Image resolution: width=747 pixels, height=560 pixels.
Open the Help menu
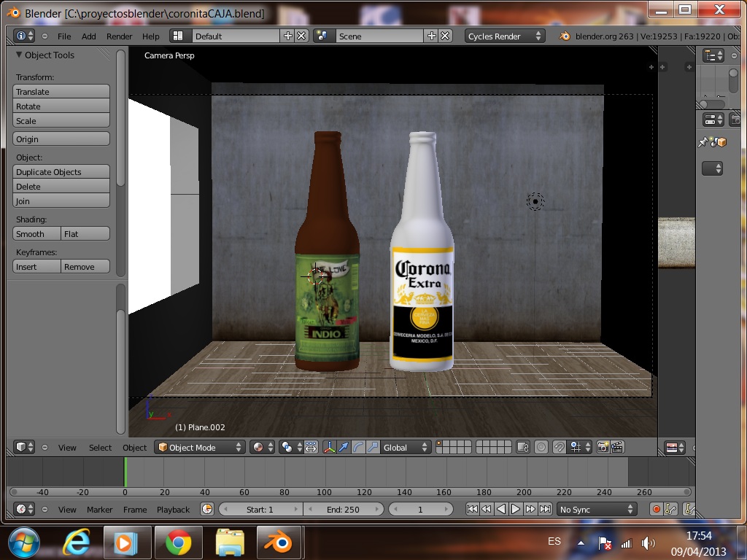150,36
